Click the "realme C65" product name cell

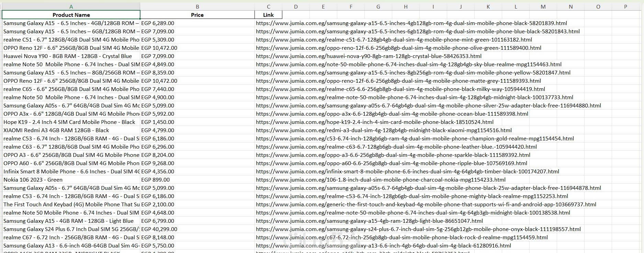pyautogui.click(x=71, y=89)
